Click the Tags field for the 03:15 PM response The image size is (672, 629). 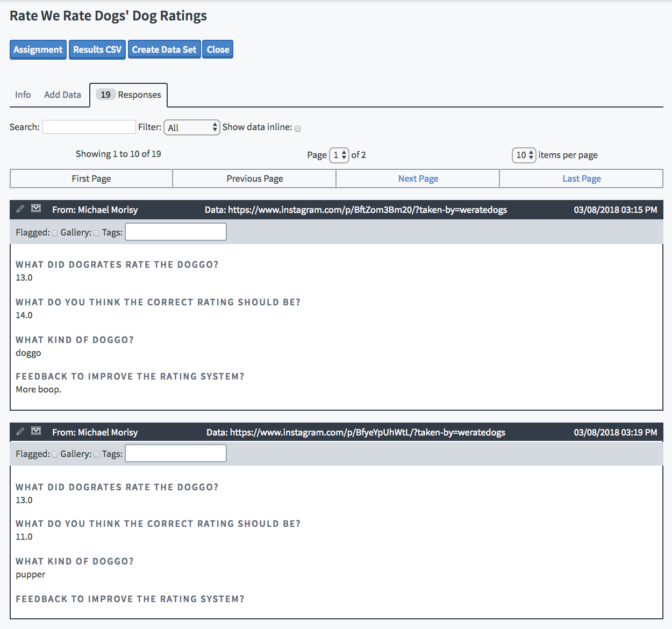[176, 232]
